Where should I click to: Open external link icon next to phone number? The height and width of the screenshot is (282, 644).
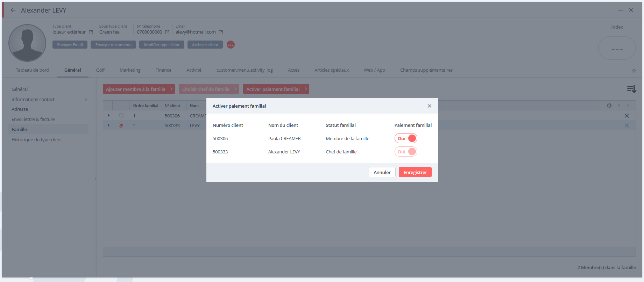[x=167, y=32]
